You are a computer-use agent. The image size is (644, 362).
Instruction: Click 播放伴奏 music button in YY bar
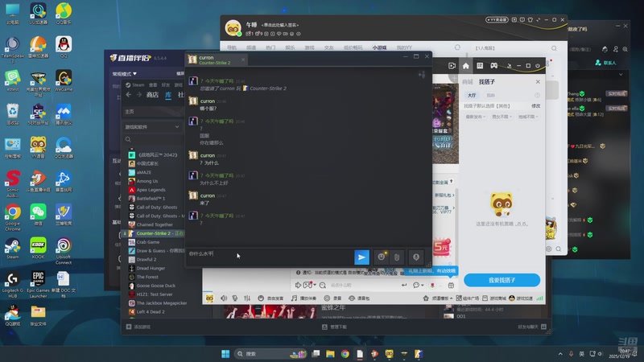(304, 298)
